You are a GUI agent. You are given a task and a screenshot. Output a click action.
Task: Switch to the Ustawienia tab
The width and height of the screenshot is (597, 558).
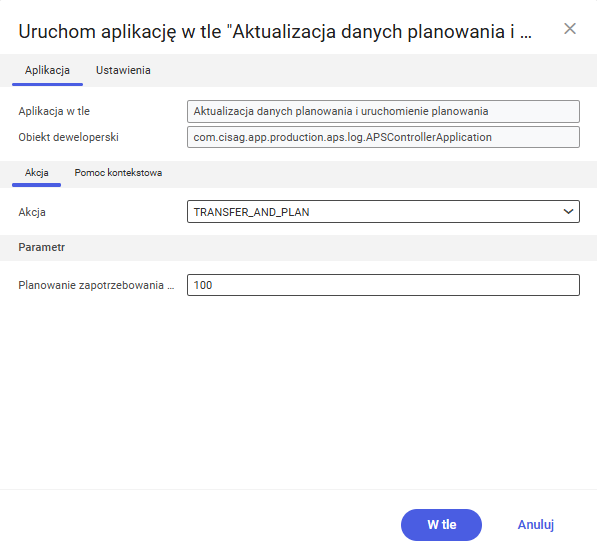click(x=123, y=70)
